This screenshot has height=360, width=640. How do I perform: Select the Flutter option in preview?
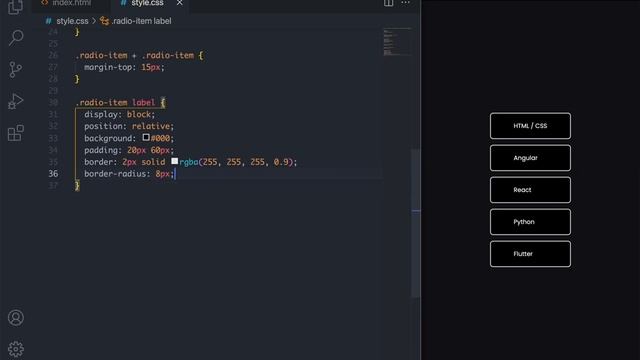coord(530,254)
